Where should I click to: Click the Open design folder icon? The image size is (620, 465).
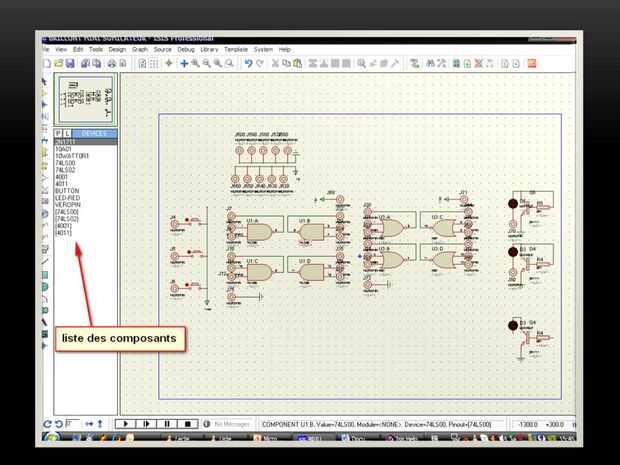tap(59, 63)
